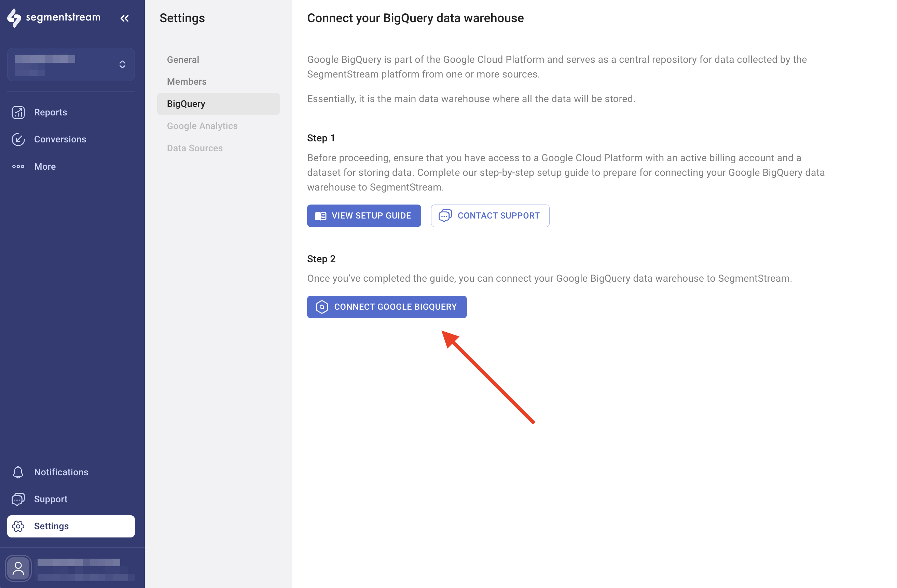Click the Settings gear icon
Image resolution: width=897 pixels, height=588 pixels.
pyautogui.click(x=18, y=526)
